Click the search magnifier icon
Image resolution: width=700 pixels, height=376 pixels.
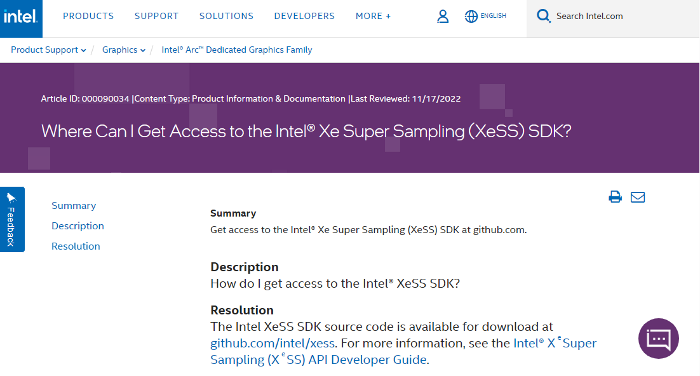pos(543,16)
